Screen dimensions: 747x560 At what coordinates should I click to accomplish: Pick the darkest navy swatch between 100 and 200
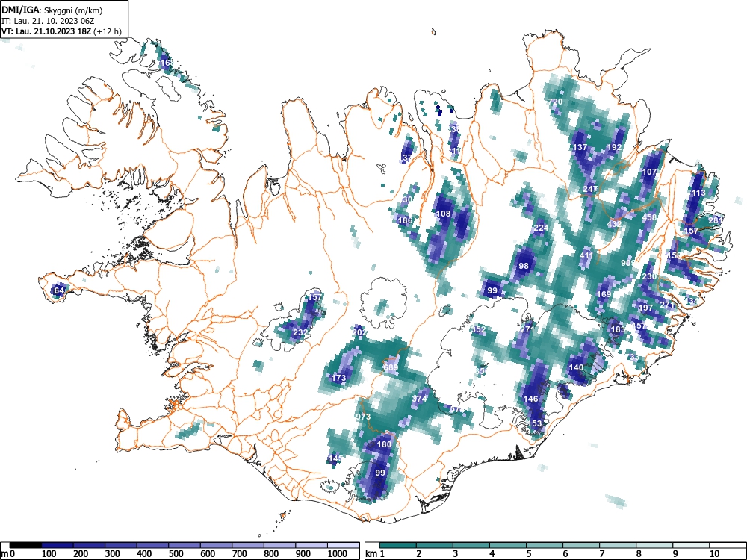[x=58, y=545]
